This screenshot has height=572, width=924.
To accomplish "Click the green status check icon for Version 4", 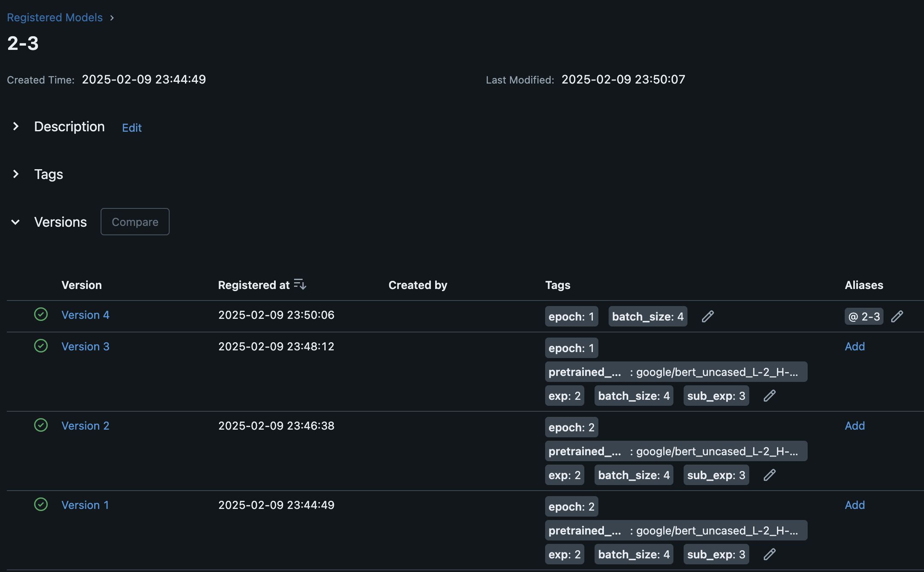I will point(41,315).
